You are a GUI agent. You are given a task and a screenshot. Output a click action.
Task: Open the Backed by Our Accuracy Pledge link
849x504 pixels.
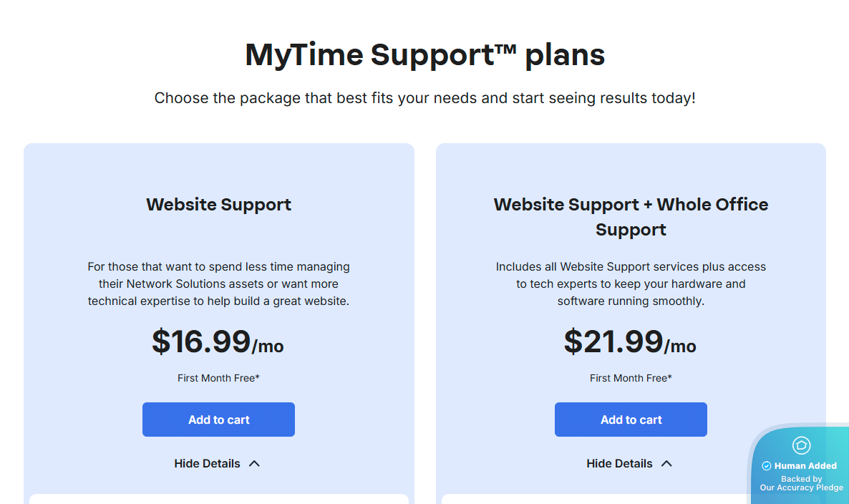coord(801,483)
